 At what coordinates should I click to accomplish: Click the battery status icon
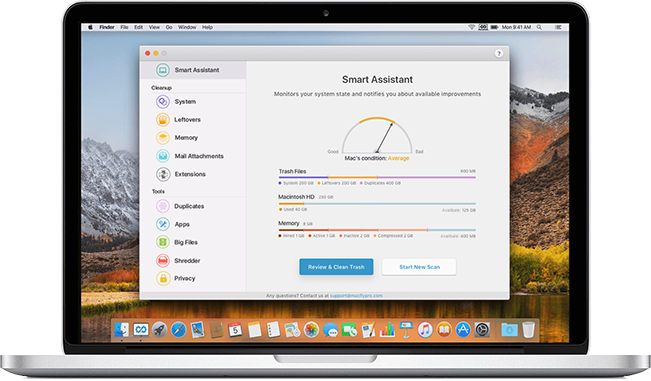[494, 27]
